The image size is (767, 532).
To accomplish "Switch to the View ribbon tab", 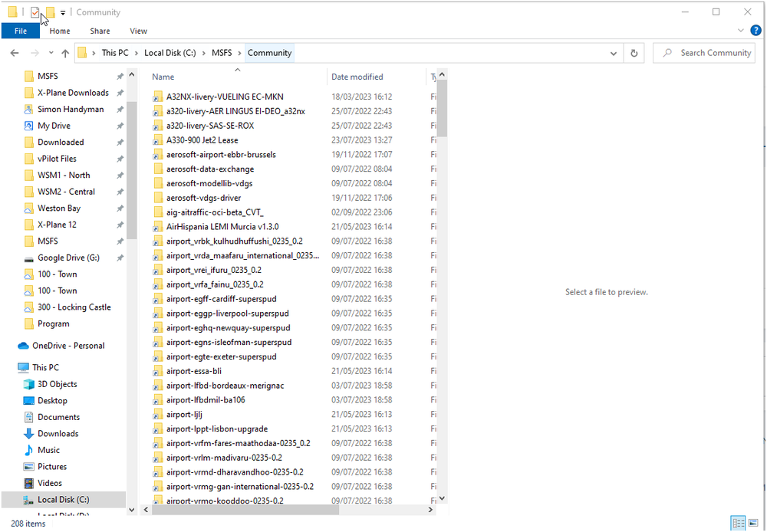I will [138, 31].
